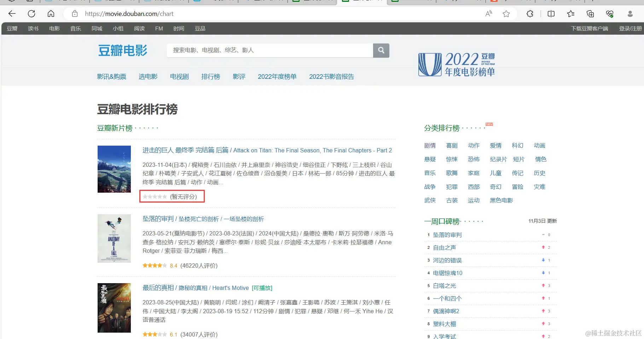Open 豆瓣 in the top navigation
The image size is (644, 339).
[x=12, y=29]
